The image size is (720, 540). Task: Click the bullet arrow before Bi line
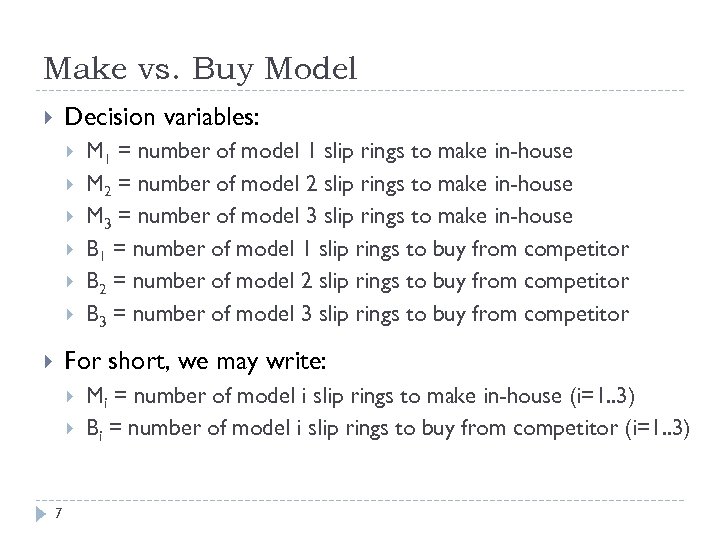[73, 428]
